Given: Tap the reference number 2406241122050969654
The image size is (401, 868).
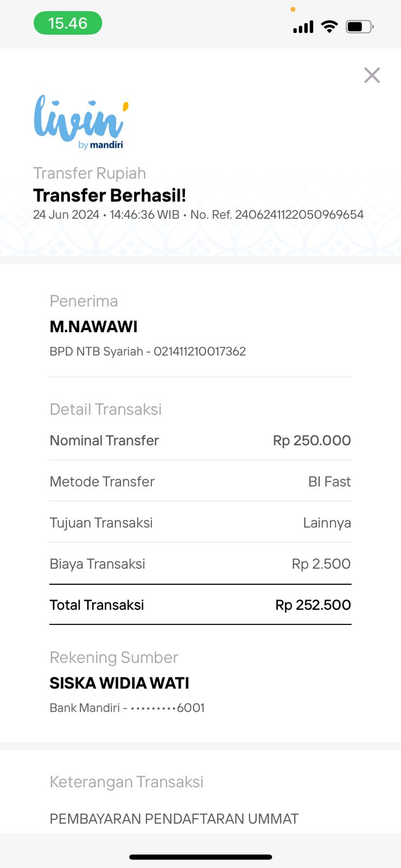Looking at the screenshot, I should tap(299, 215).
